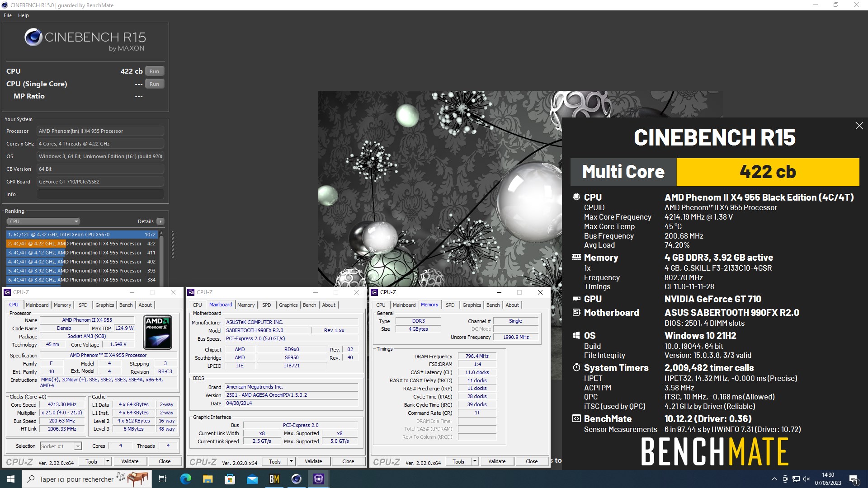The height and width of the screenshot is (488, 868).
Task: Open the Mail app from the taskbar
Action: point(252,479)
